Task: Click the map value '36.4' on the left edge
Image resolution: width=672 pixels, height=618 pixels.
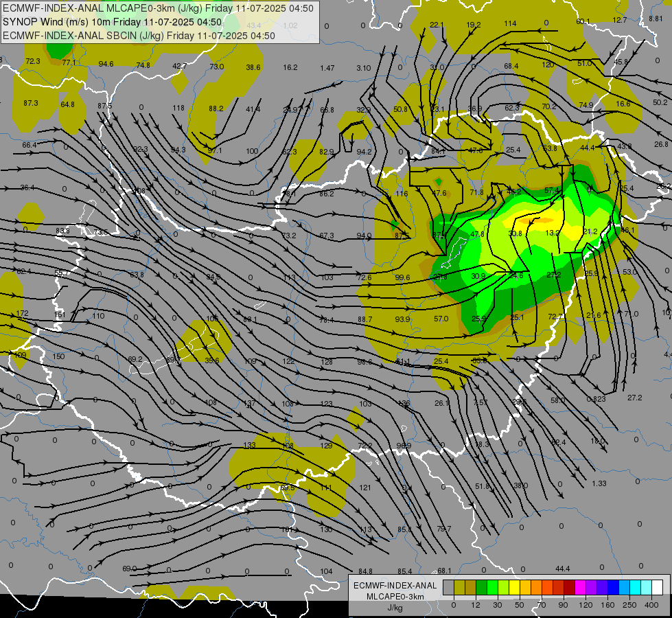Action: click(27, 187)
